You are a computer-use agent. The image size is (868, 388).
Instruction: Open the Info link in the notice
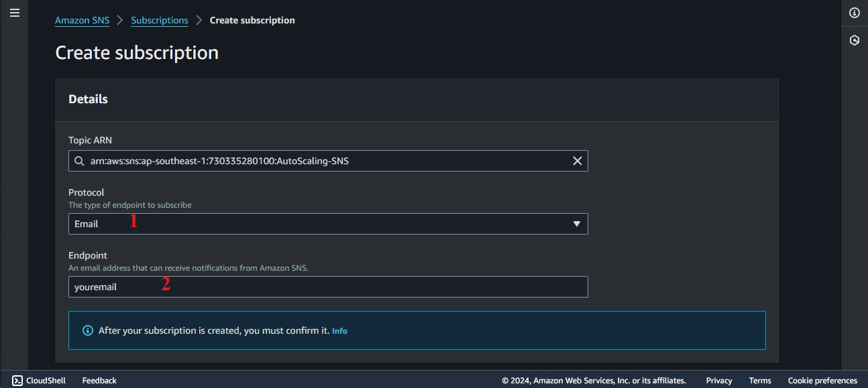pos(339,331)
